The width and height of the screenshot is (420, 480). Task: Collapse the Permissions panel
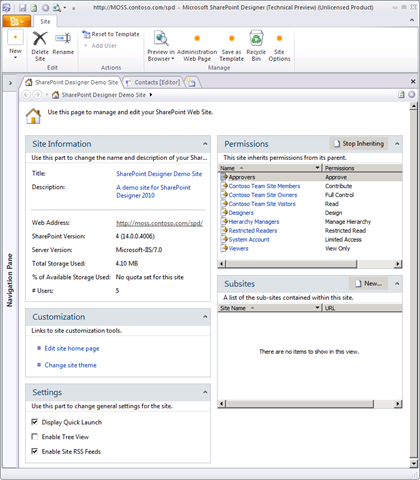coord(397,144)
